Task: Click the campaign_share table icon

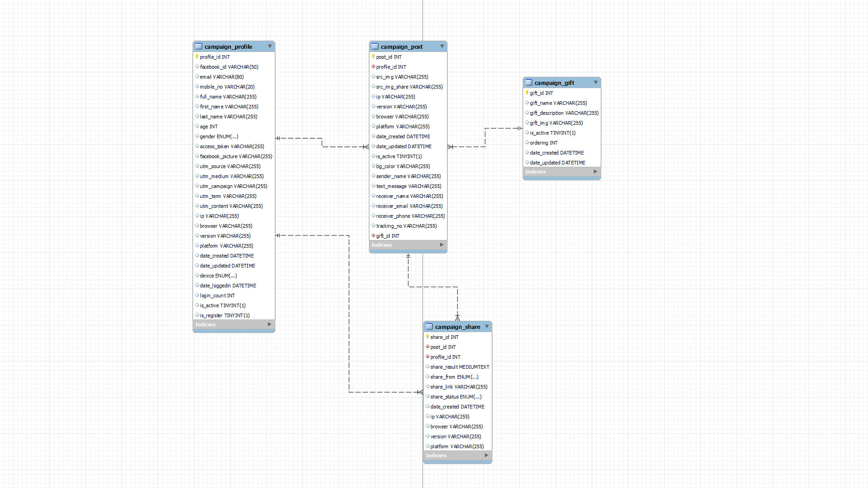Action: pyautogui.click(x=429, y=327)
